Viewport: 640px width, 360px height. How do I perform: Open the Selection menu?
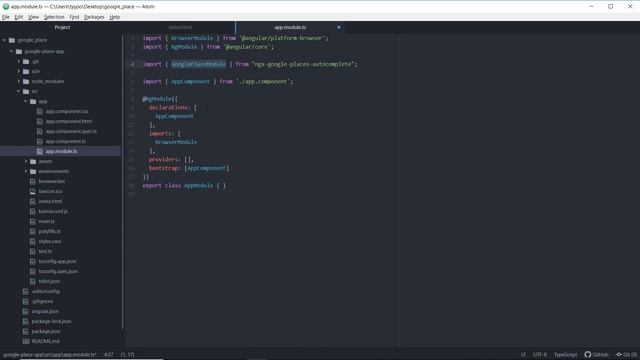54,17
